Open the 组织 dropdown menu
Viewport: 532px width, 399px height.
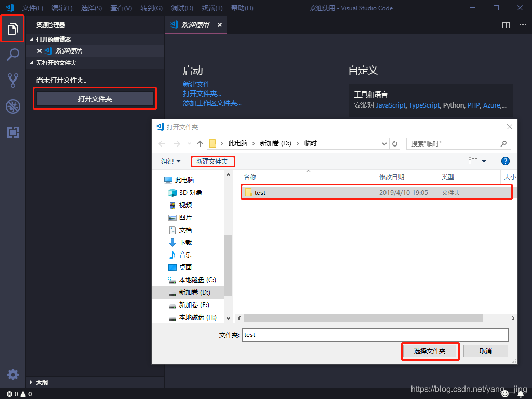170,161
